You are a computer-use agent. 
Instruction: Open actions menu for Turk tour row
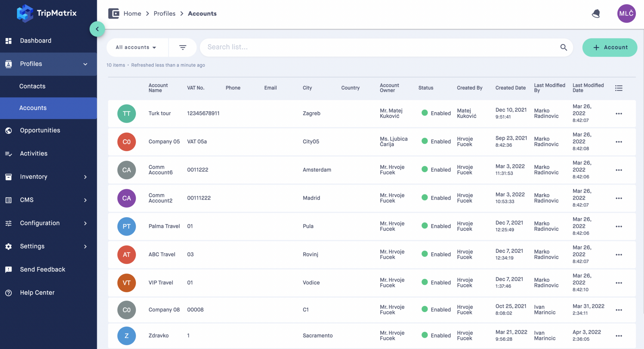tap(619, 113)
